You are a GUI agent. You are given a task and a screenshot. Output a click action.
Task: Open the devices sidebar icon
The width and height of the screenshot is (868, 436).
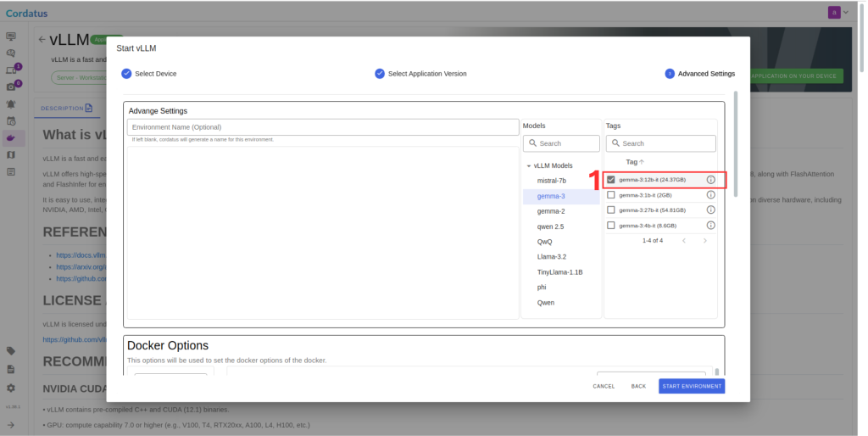(x=10, y=70)
